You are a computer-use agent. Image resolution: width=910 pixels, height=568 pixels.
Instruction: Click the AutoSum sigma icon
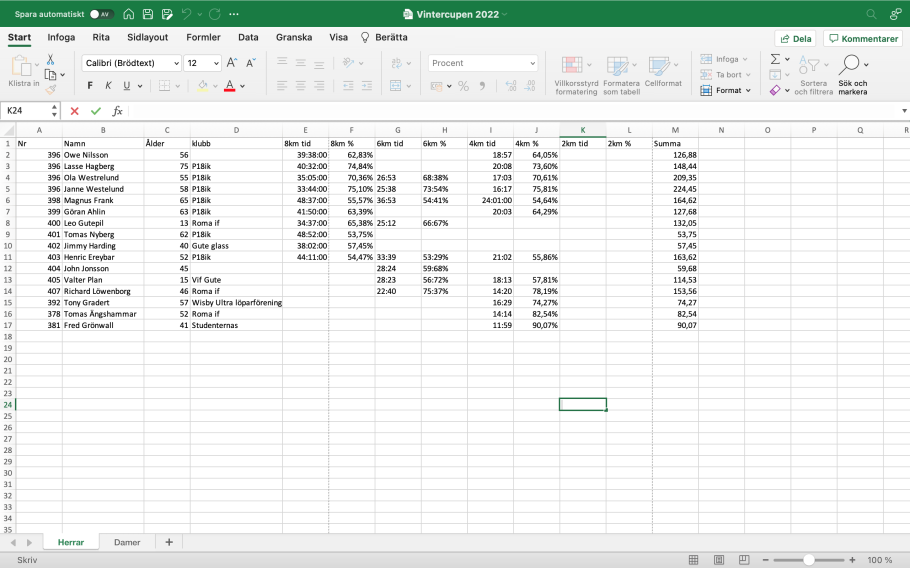point(775,60)
